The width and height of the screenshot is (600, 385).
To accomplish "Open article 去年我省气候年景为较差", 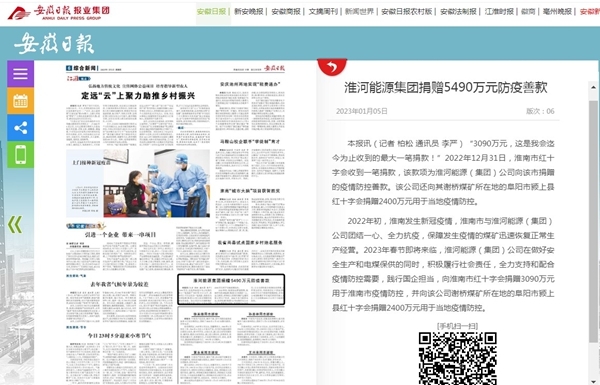I will tap(119, 284).
